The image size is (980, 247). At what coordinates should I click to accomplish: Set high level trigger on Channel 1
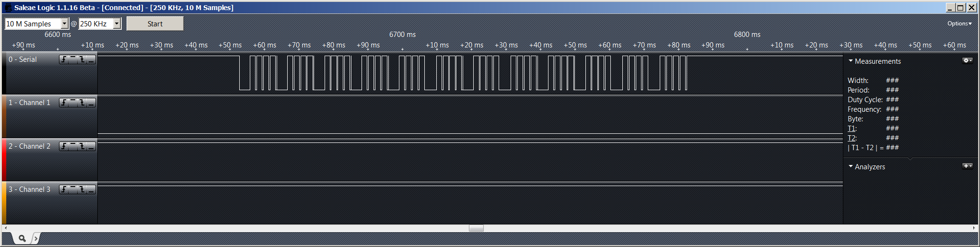pyautogui.click(x=73, y=103)
